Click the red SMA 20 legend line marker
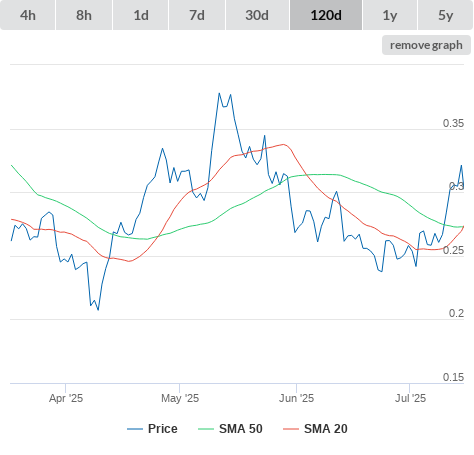Screen dimensions: 474x455 click(x=291, y=429)
